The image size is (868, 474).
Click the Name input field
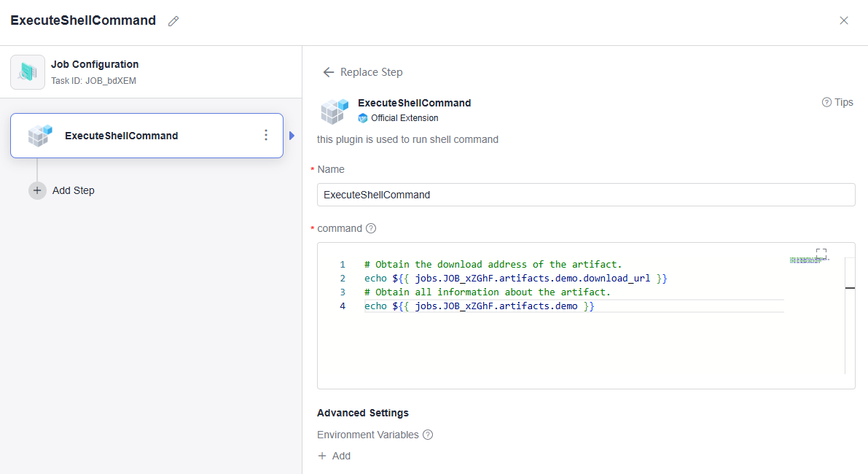click(586, 195)
